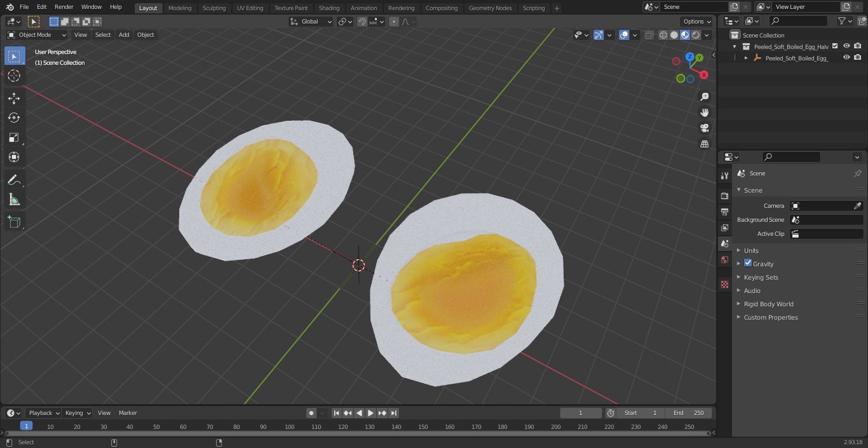Enable rendered viewport shading
This screenshot has height=448, width=868.
pos(696,35)
